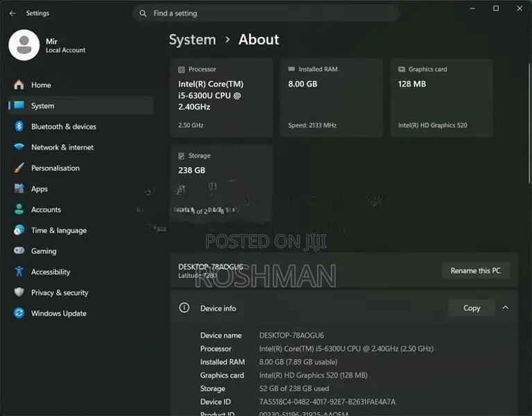Viewport: 532px width, 416px height.
Task: Open Accounts settings
Action: 80,209
